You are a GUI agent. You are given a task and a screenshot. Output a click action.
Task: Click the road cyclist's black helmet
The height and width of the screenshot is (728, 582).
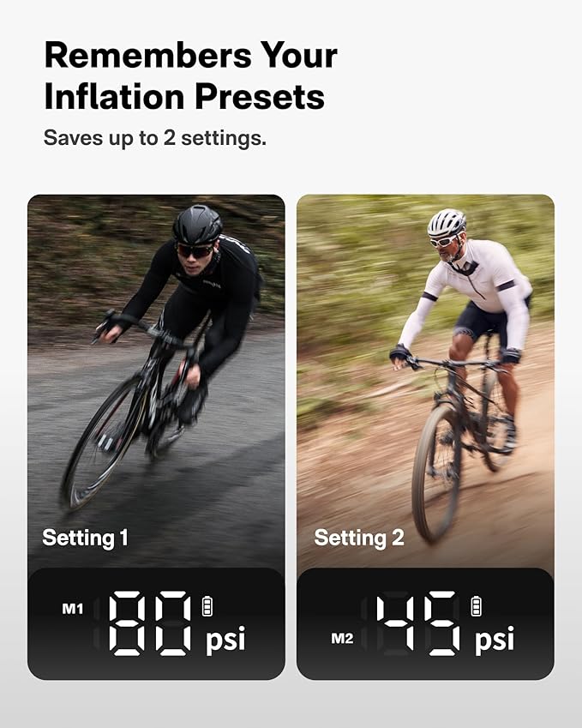click(197, 225)
